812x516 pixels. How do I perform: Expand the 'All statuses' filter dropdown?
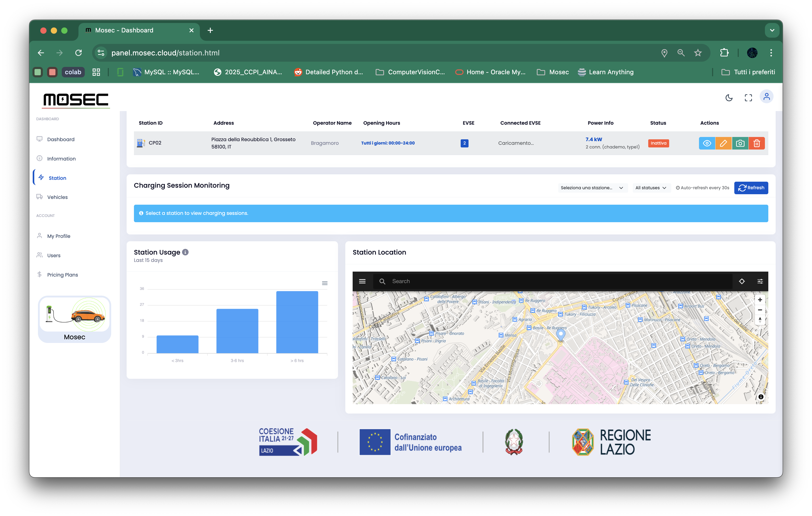coord(651,188)
